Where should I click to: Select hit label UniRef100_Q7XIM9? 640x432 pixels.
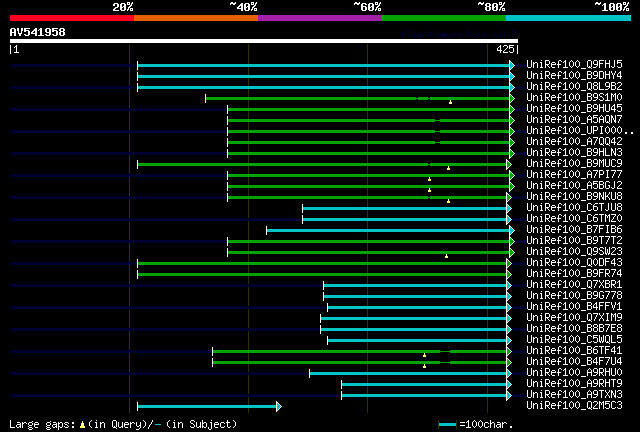point(574,318)
